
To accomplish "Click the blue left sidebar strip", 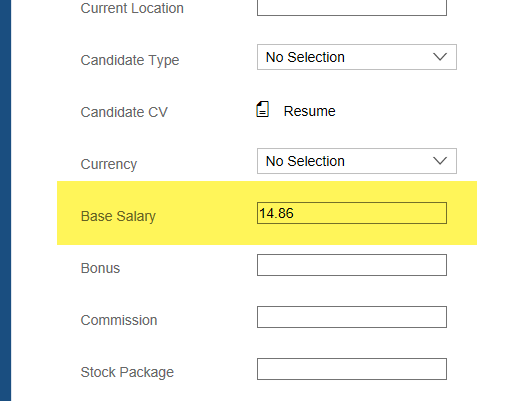I will tap(5, 200).
